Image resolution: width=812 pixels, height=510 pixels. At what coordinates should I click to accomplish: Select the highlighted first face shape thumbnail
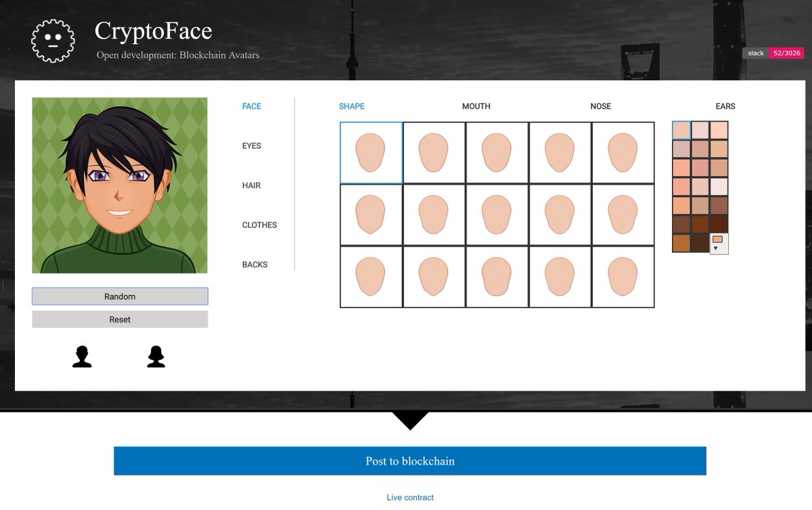[371, 153]
